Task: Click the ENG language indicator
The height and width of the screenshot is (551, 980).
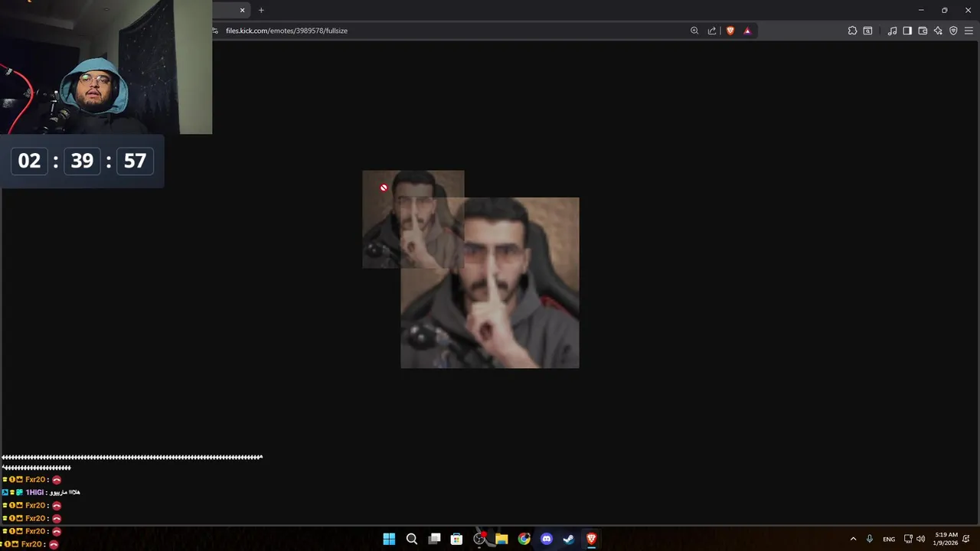Action: 889,539
